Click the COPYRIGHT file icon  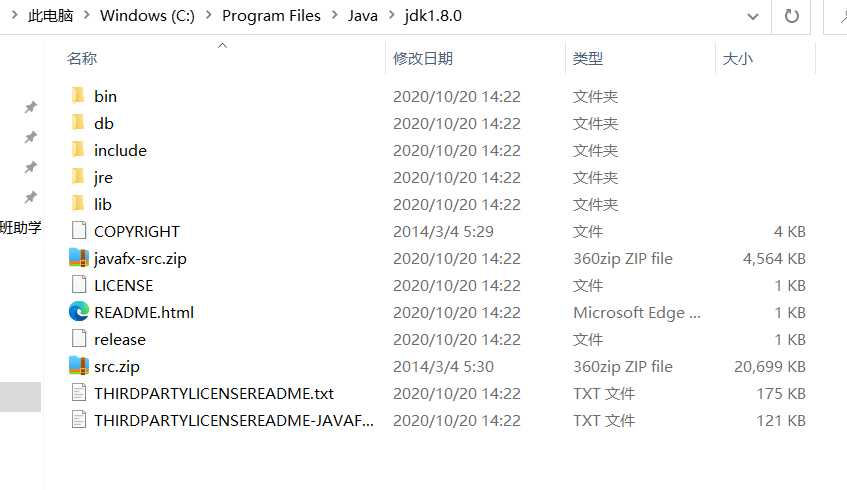pos(79,230)
